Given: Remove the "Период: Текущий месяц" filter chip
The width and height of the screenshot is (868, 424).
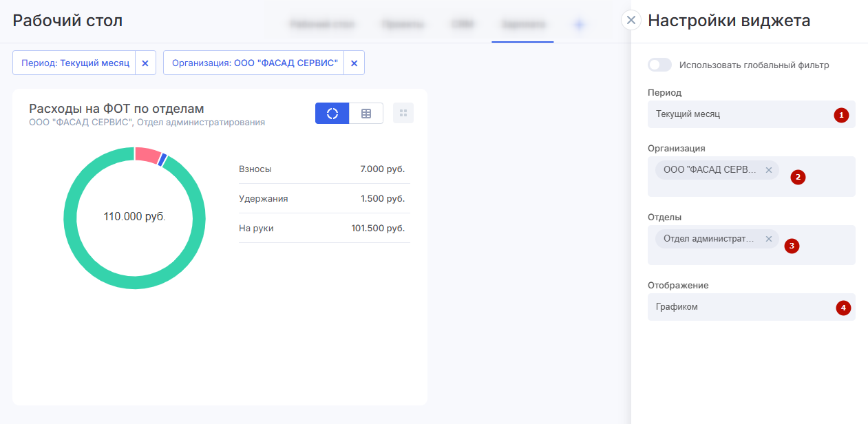Looking at the screenshot, I should (145, 63).
